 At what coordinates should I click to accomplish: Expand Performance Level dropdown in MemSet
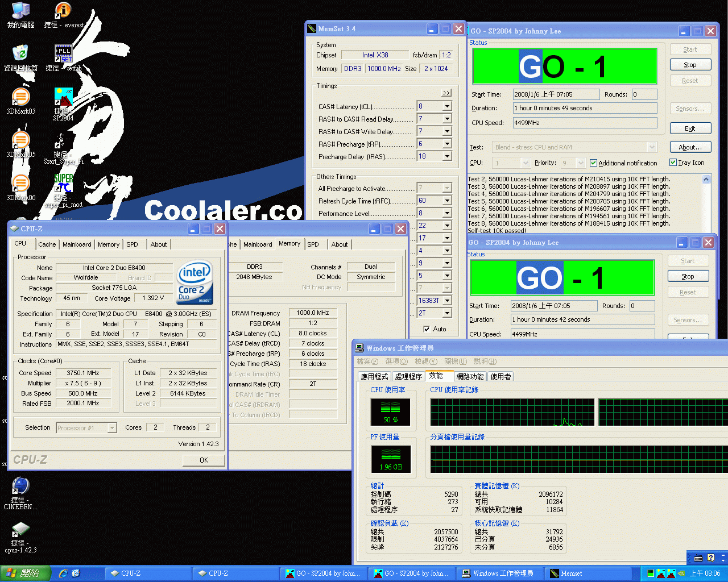coord(447,213)
